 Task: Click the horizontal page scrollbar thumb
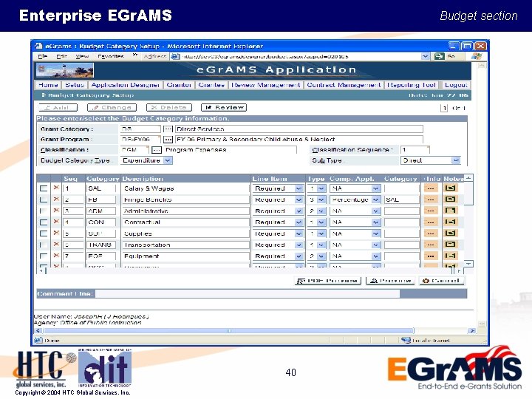[x=228, y=330]
